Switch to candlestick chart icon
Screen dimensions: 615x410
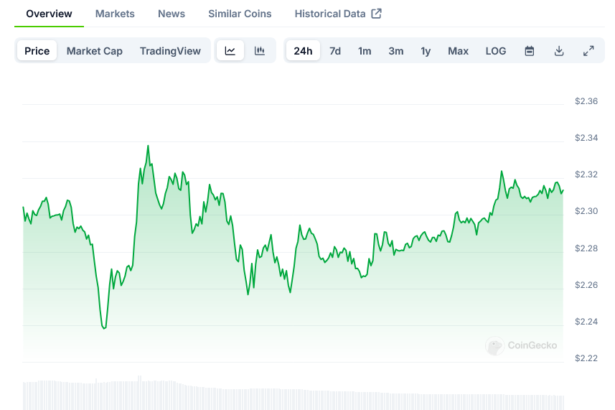pos(259,51)
